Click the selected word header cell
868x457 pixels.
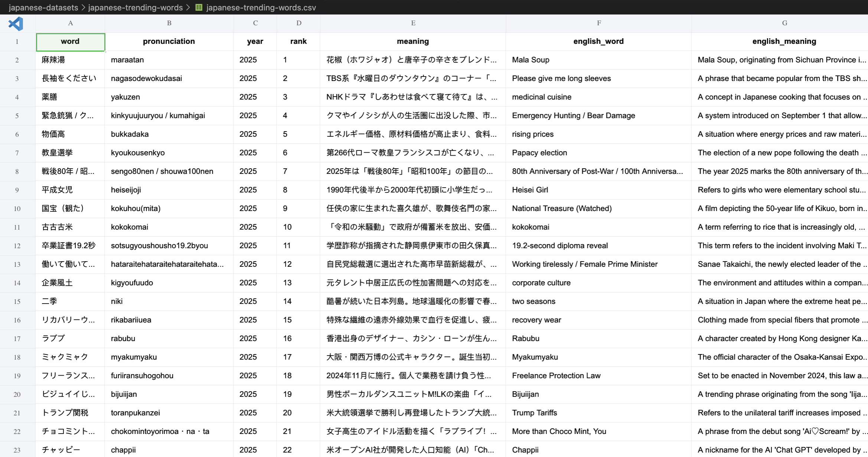pyautogui.click(x=70, y=41)
